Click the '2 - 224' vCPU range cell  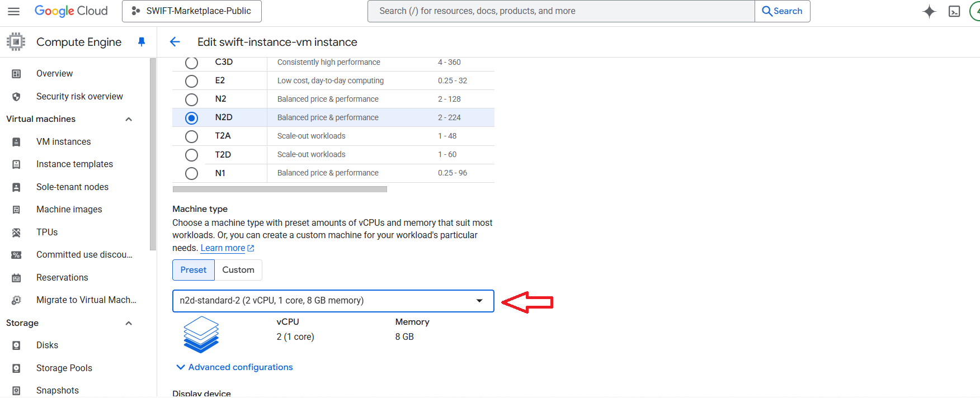click(x=449, y=117)
